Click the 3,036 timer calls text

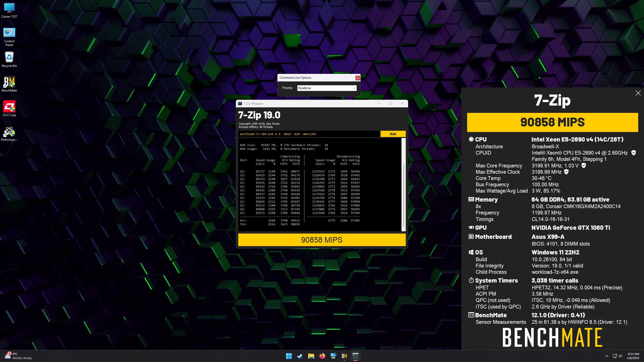click(x=555, y=281)
